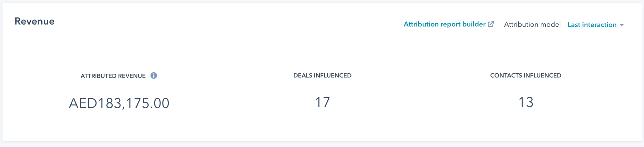Expand the Last interaction attribution dropdown
The image size is (644, 147).
point(595,25)
